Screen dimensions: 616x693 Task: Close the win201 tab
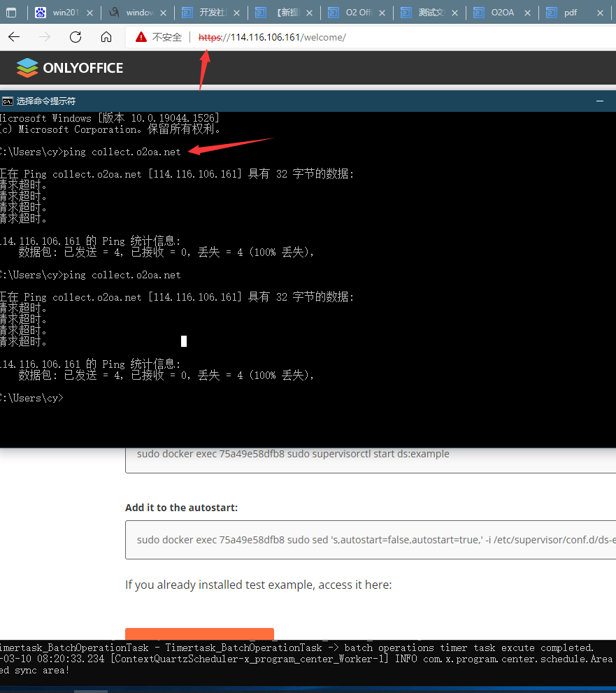(x=89, y=13)
